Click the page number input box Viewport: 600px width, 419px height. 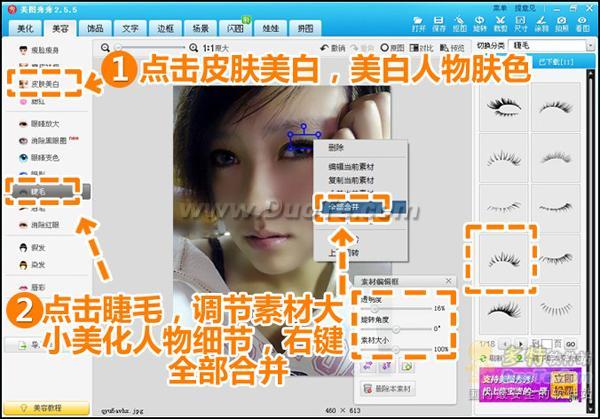click(x=546, y=344)
